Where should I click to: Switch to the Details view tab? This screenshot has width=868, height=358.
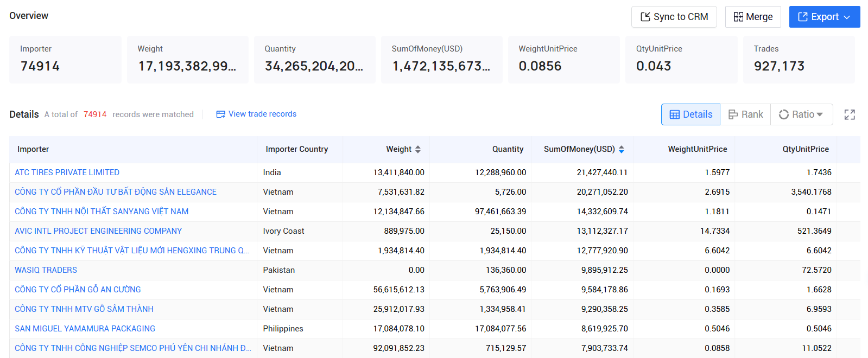tap(690, 114)
